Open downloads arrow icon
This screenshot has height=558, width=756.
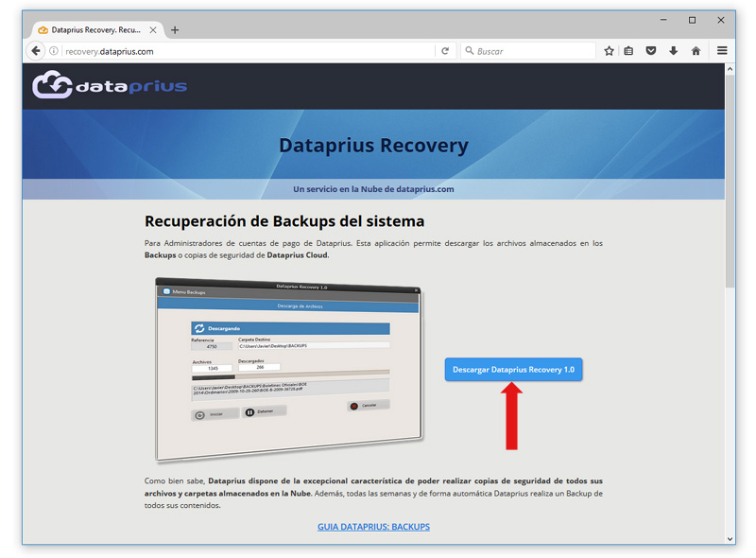click(x=673, y=51)
